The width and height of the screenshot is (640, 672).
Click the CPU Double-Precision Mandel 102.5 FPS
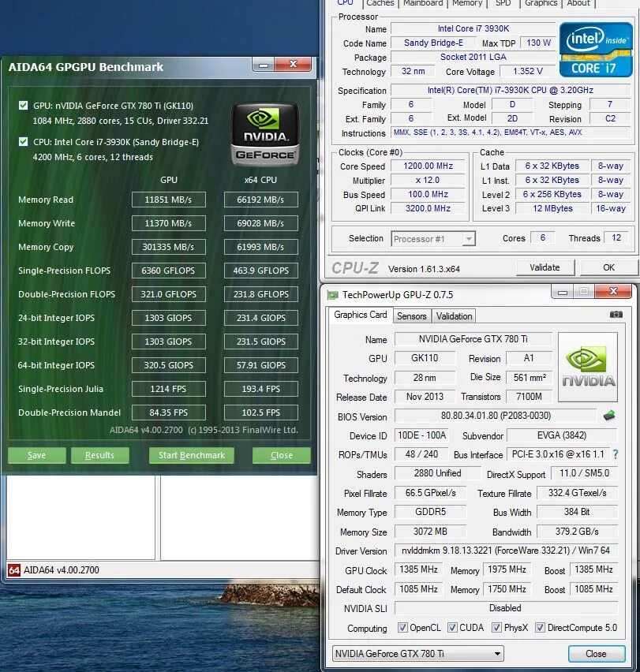261,413
